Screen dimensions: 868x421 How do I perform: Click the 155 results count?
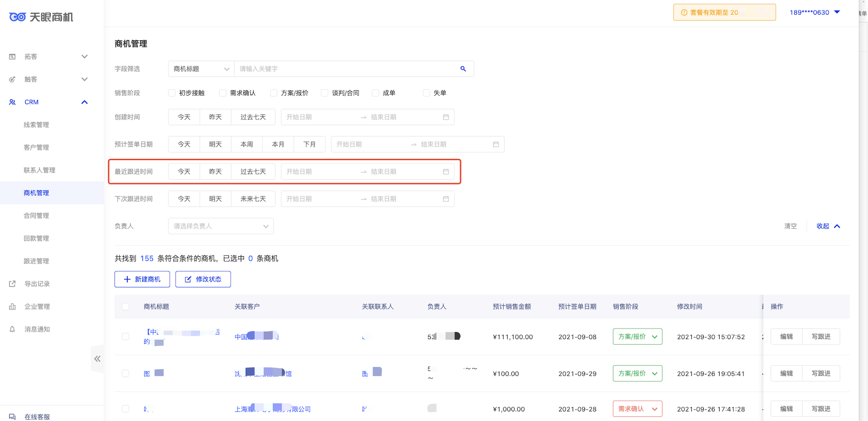tap(146, 259)
